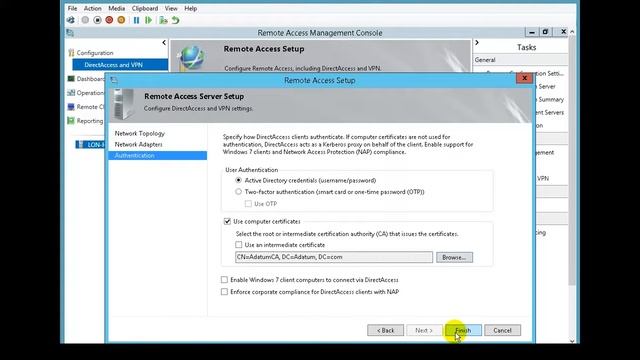Click the green Reset toolbar icon
Image resolution: width=640 pixels, height=360 pixels.
(149, 20)
